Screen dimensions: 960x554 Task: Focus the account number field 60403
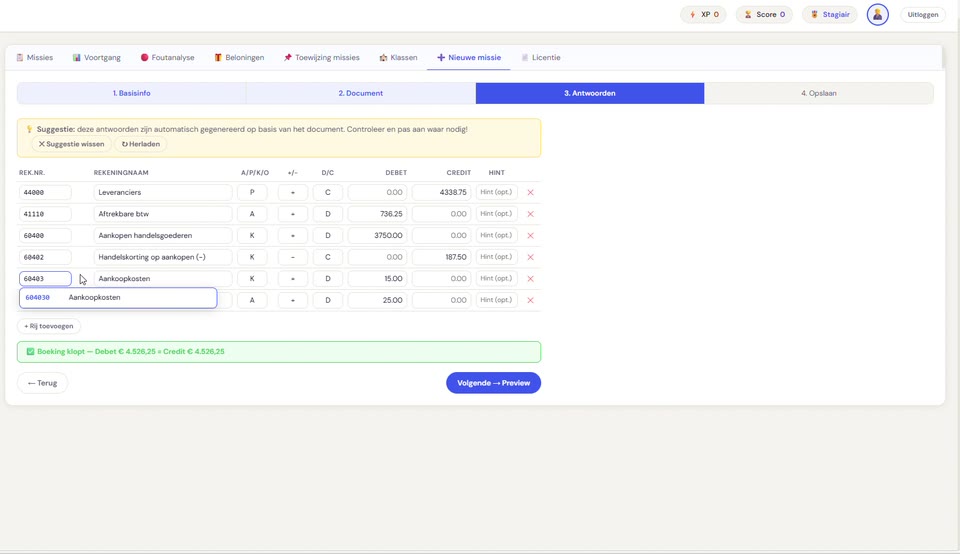pyautogui.click(x=45, y=279)
